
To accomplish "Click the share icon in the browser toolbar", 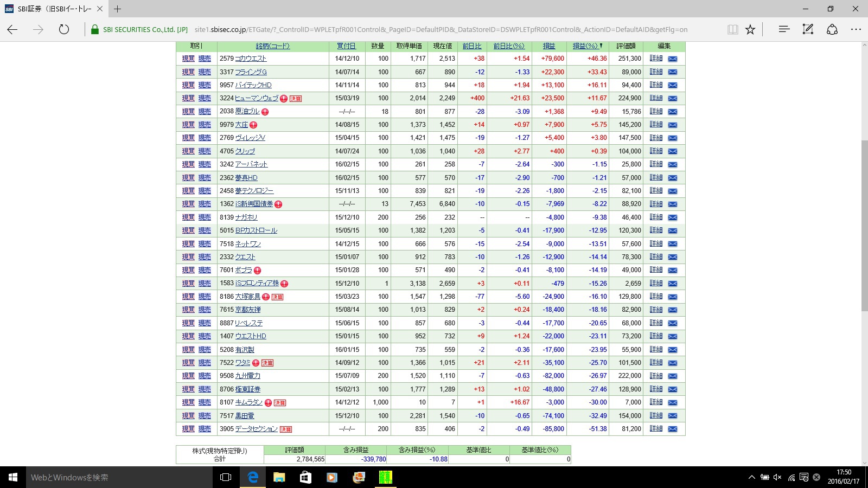I will pyautogui.click(x=832, y=29).
